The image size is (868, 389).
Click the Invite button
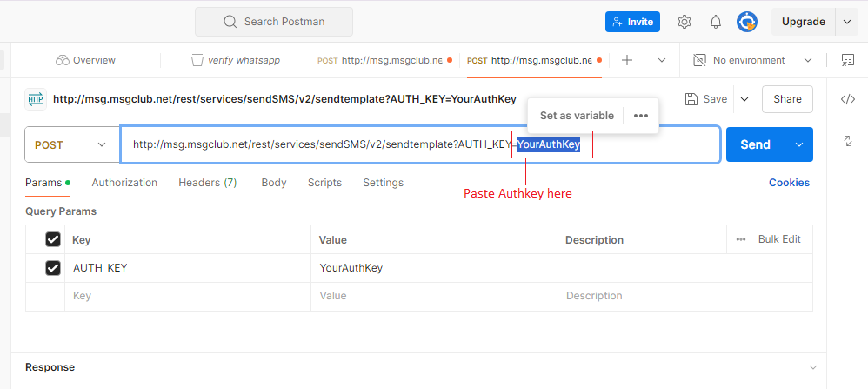[632, 22]
